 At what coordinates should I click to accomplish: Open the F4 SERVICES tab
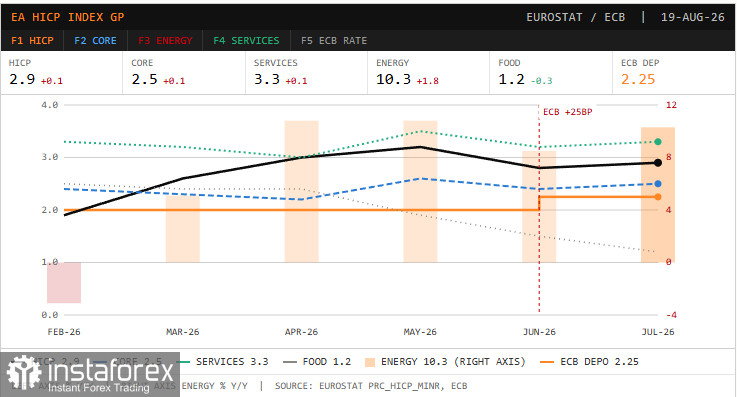point(246,40)
